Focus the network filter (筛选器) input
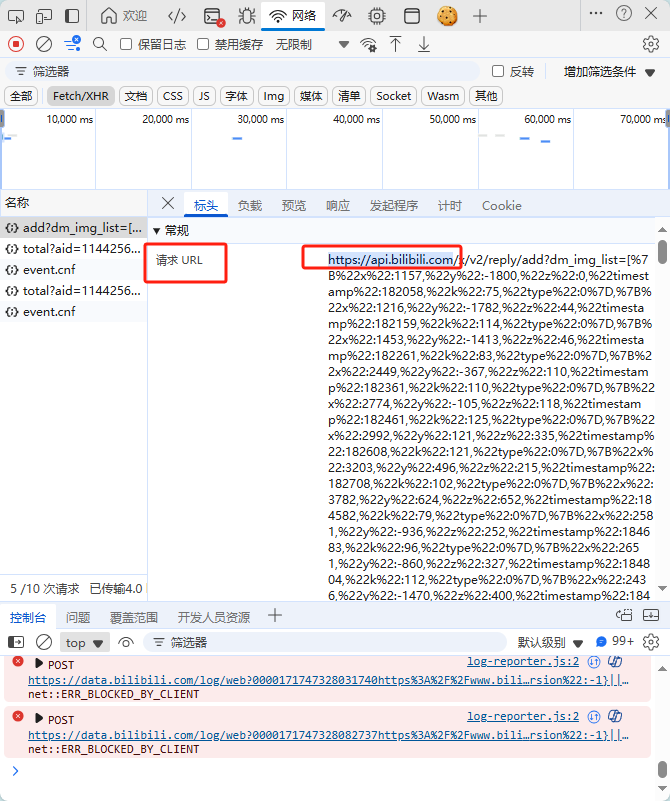 pos(243,72)
